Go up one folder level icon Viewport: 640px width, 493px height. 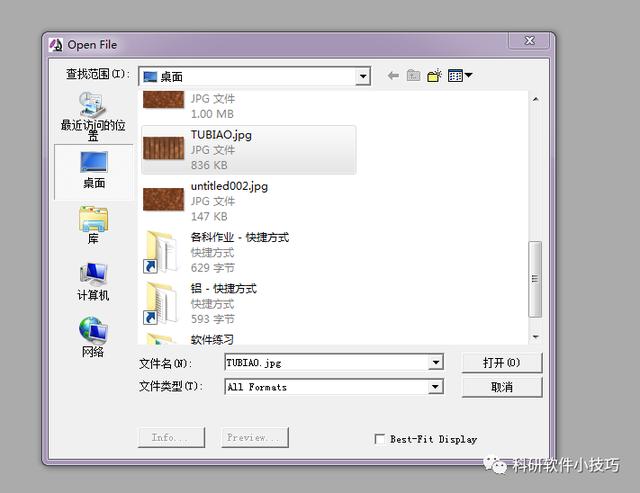click(413, 76)
